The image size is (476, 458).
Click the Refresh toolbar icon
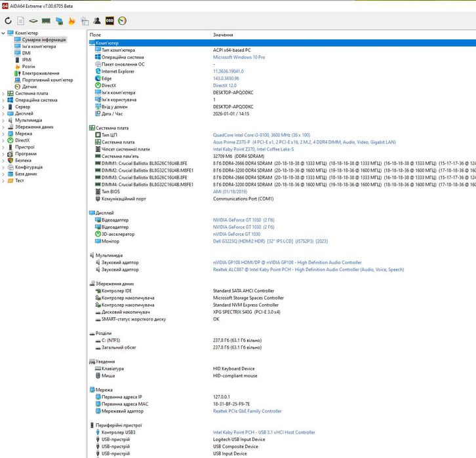click(x=9, y=20)
